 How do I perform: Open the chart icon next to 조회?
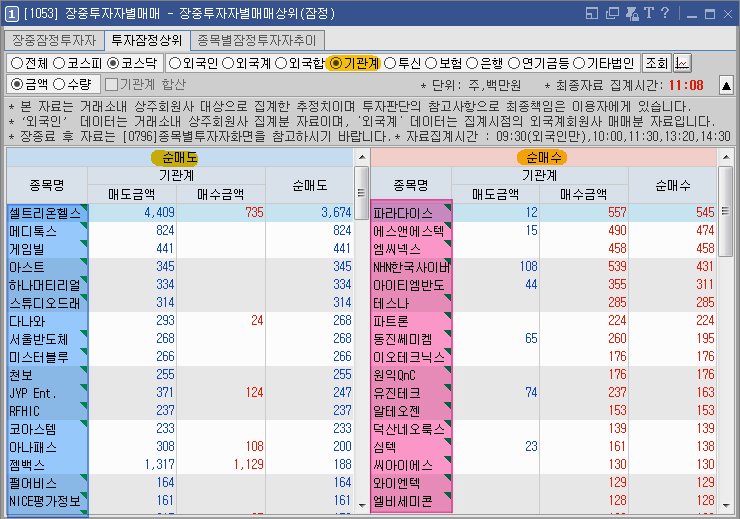tap(682, 63)
